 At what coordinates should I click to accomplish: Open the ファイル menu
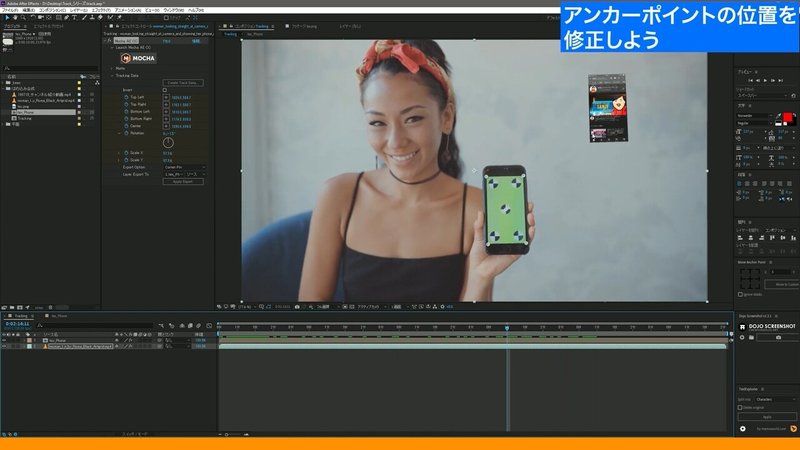[10, 10]
